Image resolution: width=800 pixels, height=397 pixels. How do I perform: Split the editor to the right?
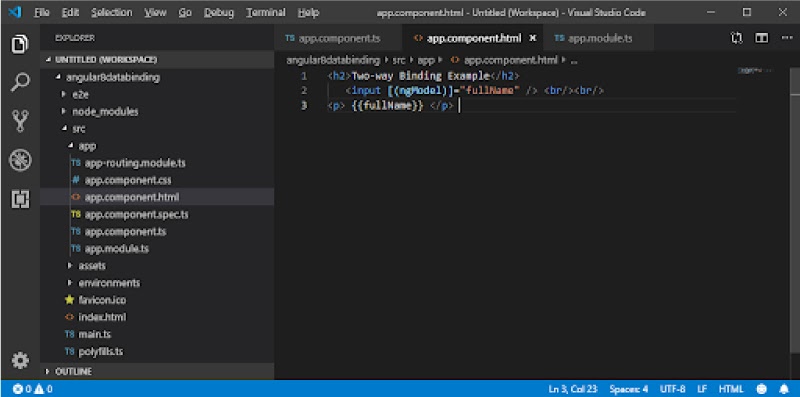pos(762,38)
